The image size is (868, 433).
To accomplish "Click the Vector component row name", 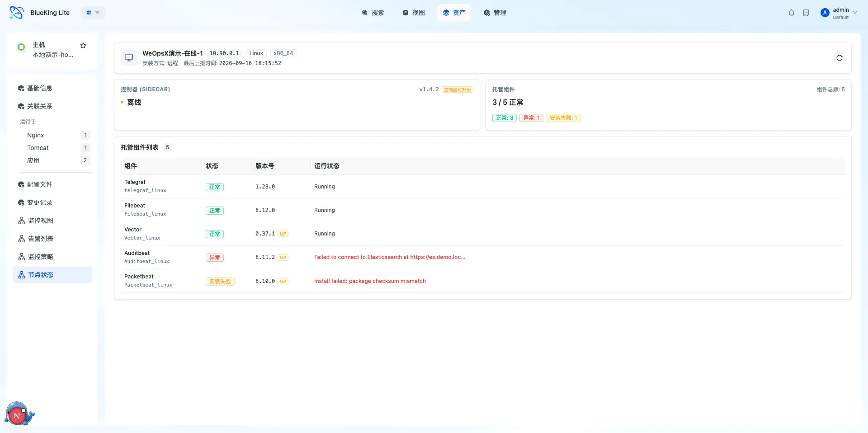I will coord(133,230).
